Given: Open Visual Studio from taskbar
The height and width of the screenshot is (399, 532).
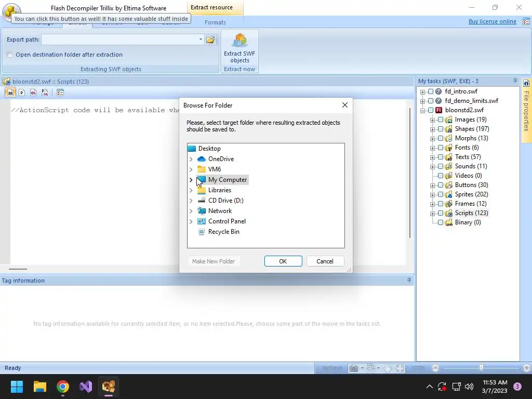Looking at the screenshot, I should tap(86, 387).
